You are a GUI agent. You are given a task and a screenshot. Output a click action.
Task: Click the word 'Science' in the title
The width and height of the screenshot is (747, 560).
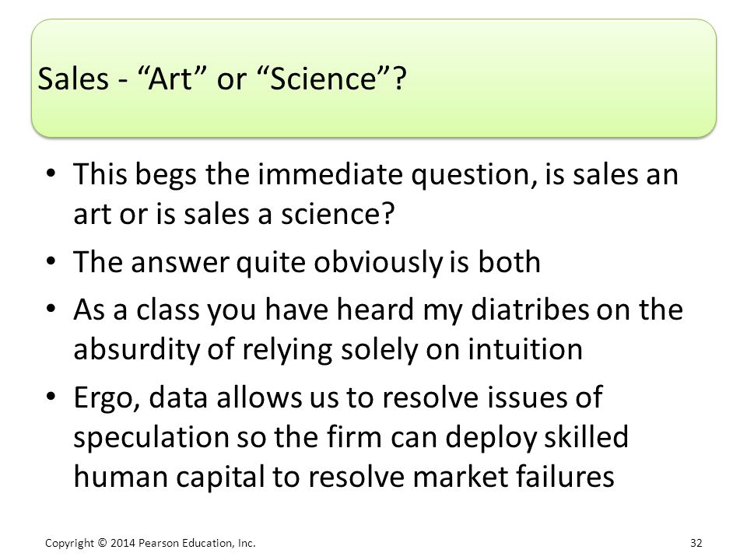(323, 79)
